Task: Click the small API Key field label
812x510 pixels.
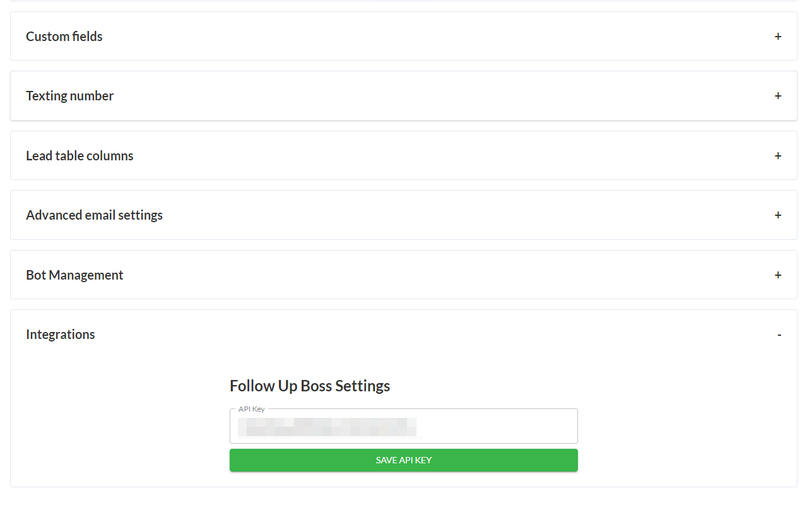Action: (x=252, y=409)
